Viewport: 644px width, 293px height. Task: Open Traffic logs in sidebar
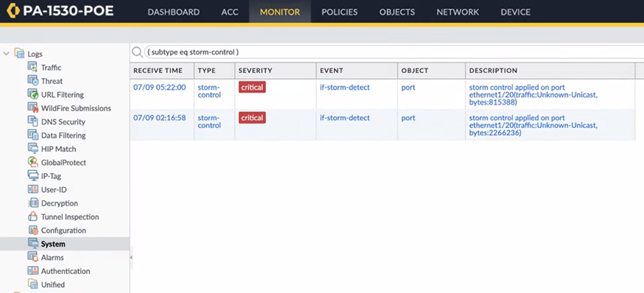tap(52, 68)
